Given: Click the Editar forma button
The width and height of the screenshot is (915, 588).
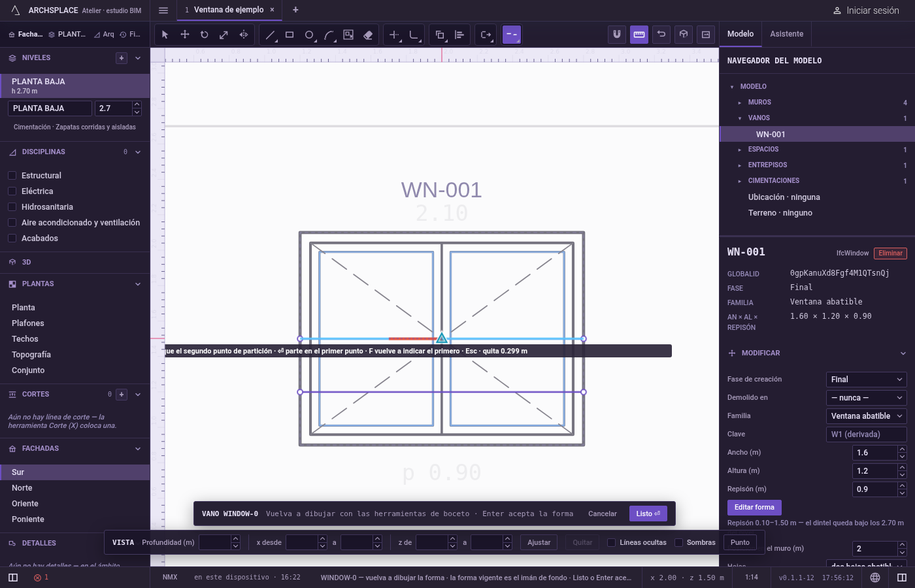Looking at the screenshot, I should coord(754,507).
